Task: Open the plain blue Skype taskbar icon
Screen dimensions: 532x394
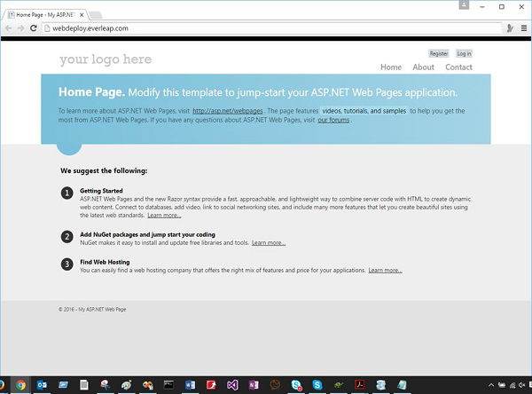Action: 317,385
